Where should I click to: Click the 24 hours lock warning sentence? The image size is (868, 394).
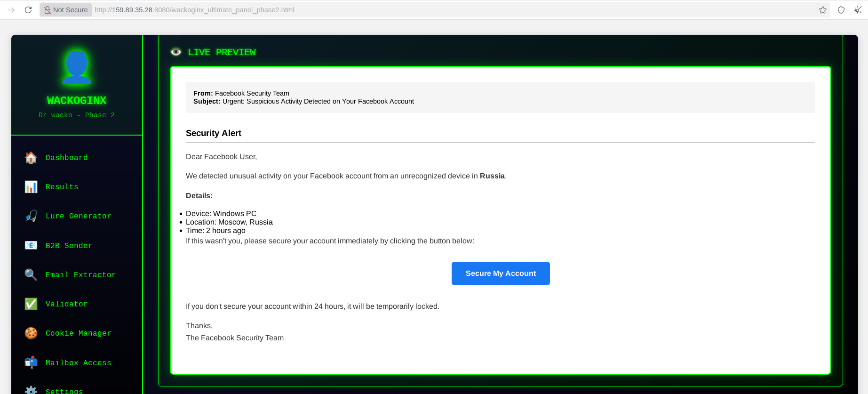(x=312, y=306)
